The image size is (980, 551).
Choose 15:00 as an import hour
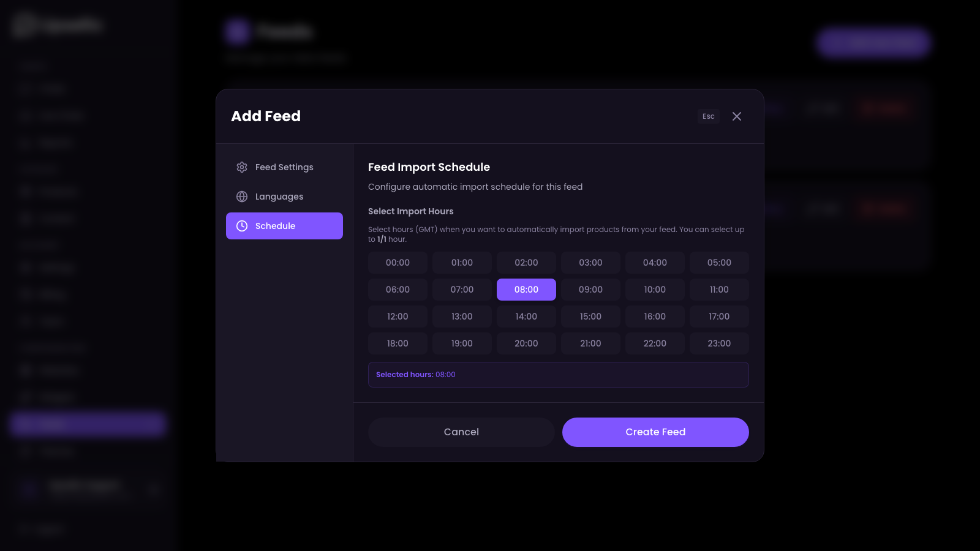[590, 317]
